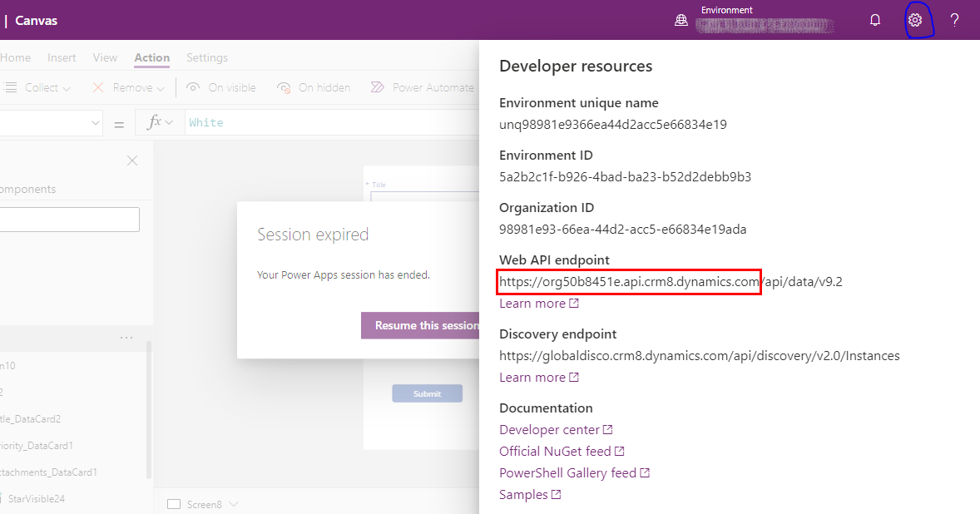Open the Official NuGet feed link
The width and height of the screenshot is (980, 514).
pos(555,452)
